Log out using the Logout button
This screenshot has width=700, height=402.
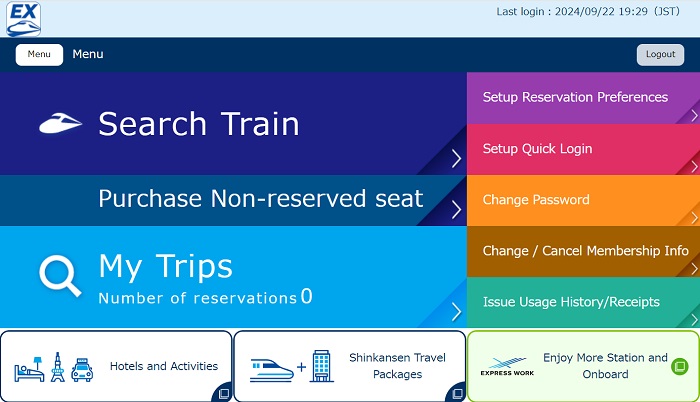point(660,55)
